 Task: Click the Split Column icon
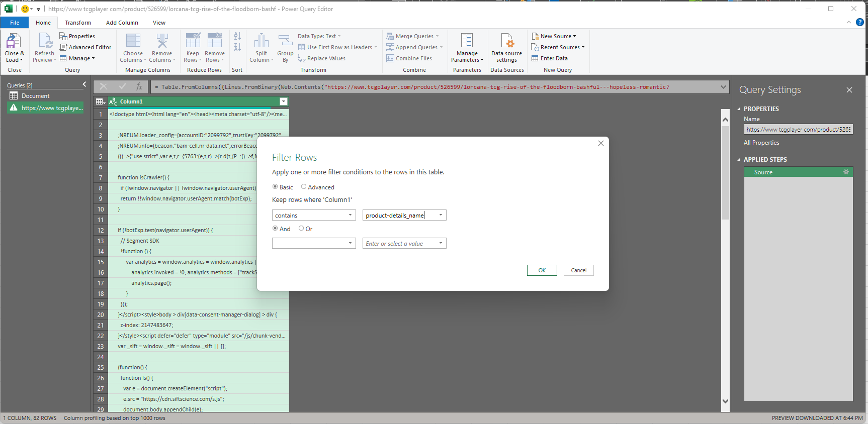click(262, 41)
